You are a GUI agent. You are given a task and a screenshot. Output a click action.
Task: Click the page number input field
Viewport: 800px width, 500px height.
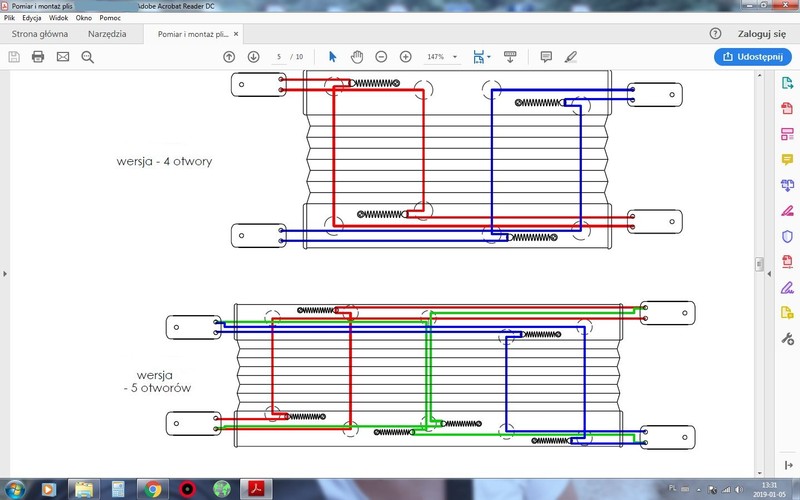(279, 57)
